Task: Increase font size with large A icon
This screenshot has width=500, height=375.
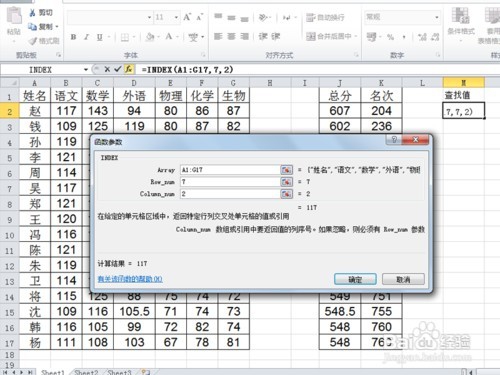Action: (x=187, y=17)
